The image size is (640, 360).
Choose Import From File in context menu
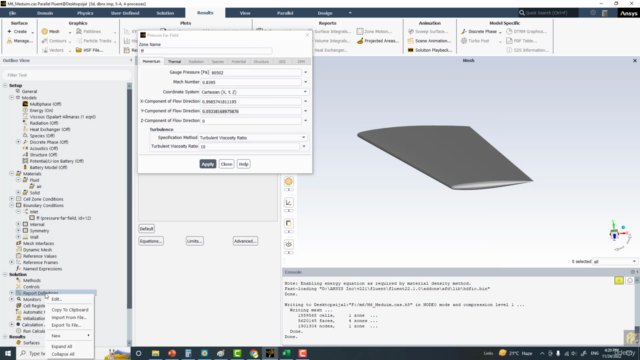(70, 318)
